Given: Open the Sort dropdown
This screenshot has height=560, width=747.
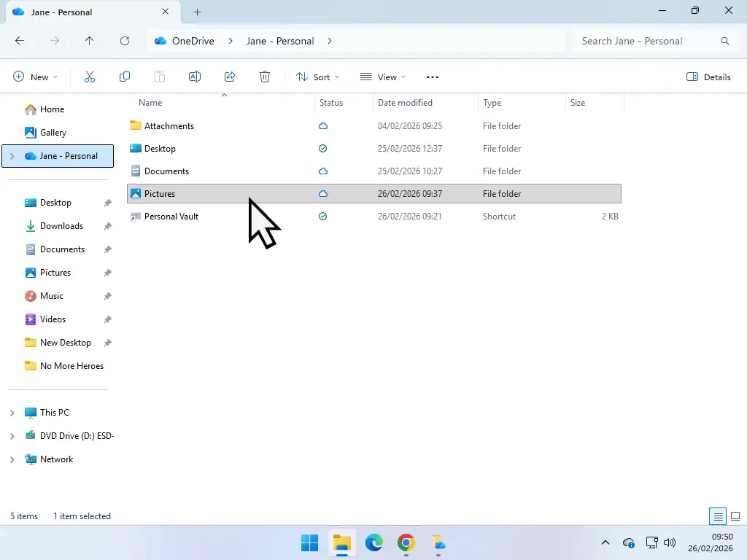Looking at the screenshot, I should [318, 77].
